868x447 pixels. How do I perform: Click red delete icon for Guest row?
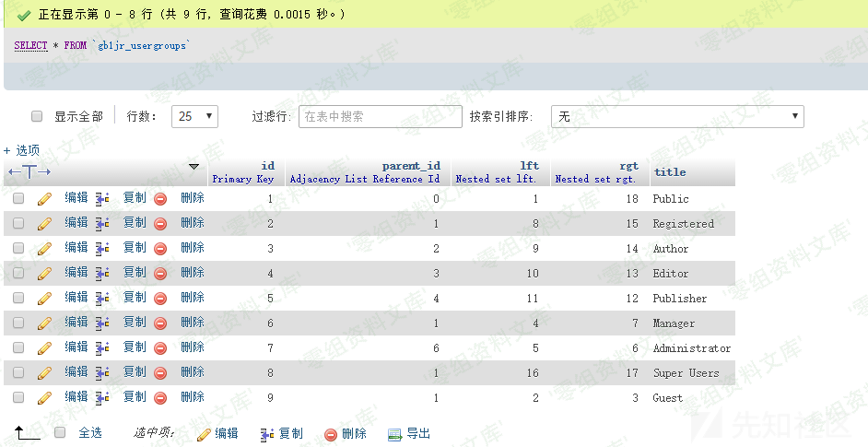tap(160, 397)
